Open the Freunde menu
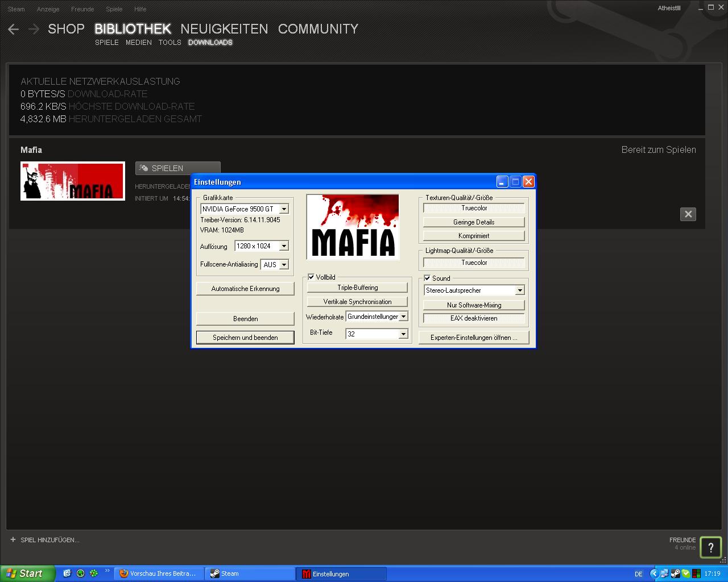This screenshot has width=728, height=582. tap(82, 9)
